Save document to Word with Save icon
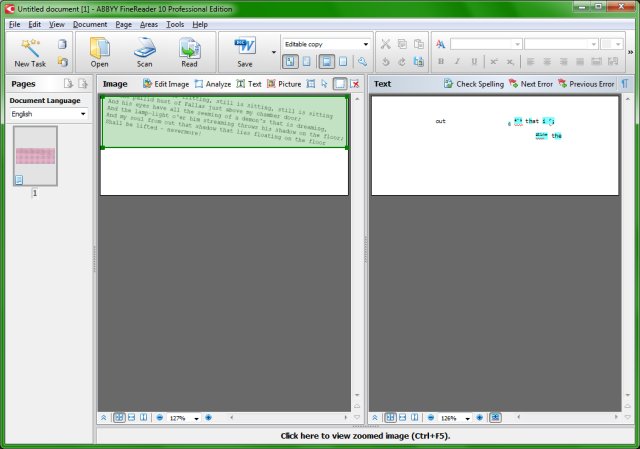The width and height of the screenshot is (640, 449). click(245, 52)
